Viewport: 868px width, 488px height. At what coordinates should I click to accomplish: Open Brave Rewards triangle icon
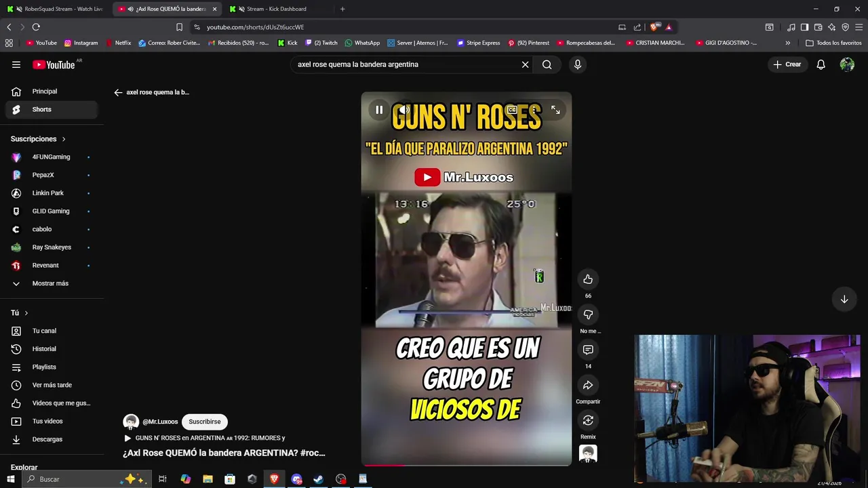coord(669,27)
